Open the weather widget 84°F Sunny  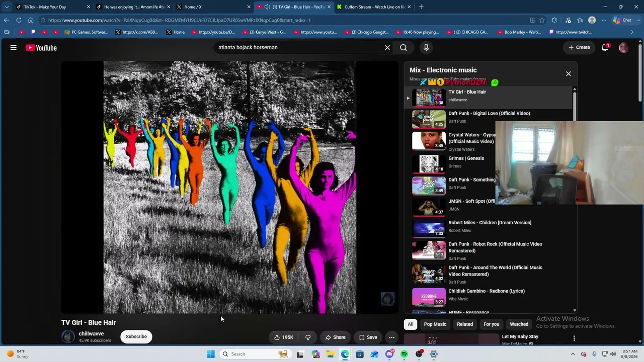(x=17, y=354)
